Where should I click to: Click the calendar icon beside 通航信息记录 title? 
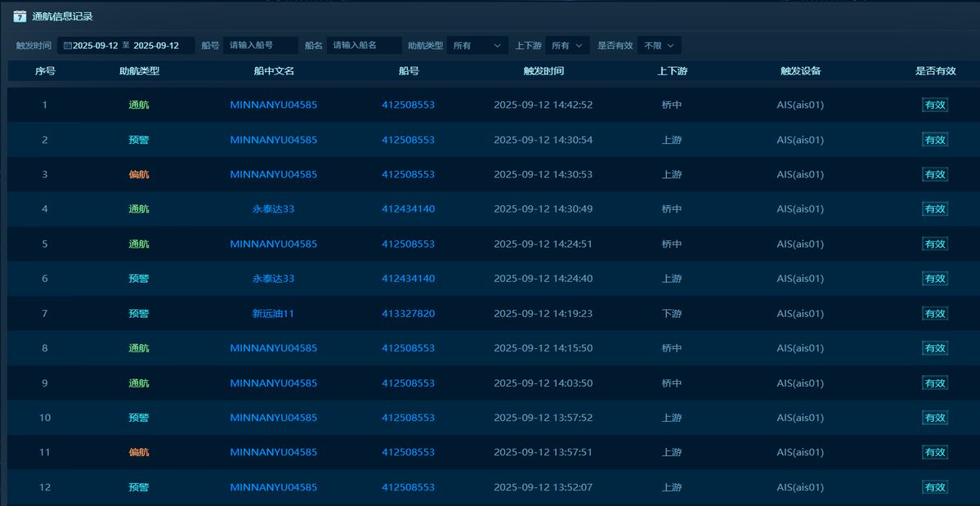click(x=20, y=16)
